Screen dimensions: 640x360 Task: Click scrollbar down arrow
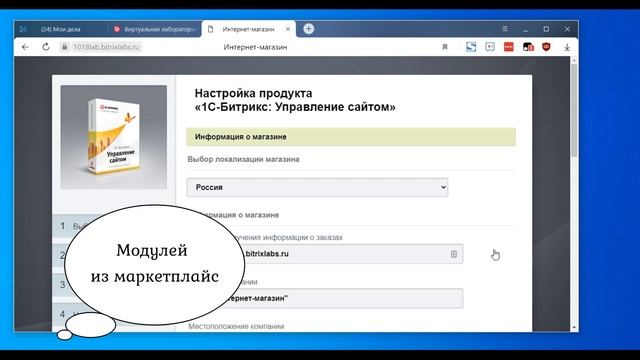coord(574,327)
